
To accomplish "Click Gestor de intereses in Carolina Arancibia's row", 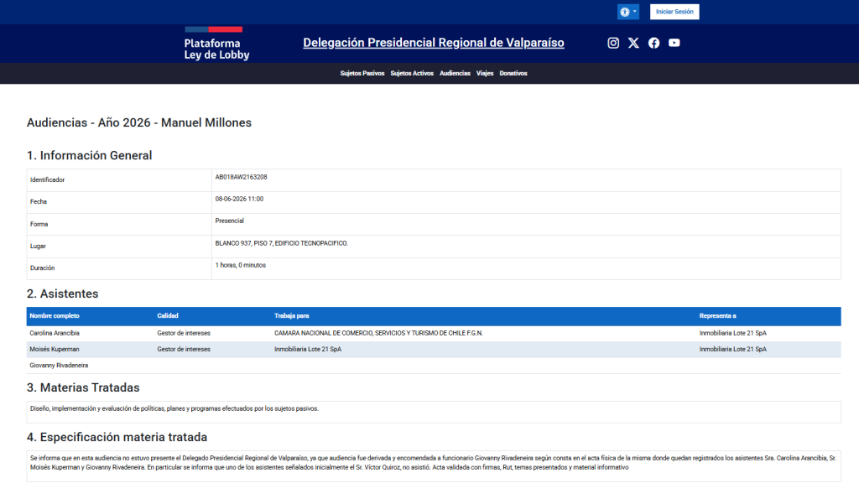I will click(184, 333).
